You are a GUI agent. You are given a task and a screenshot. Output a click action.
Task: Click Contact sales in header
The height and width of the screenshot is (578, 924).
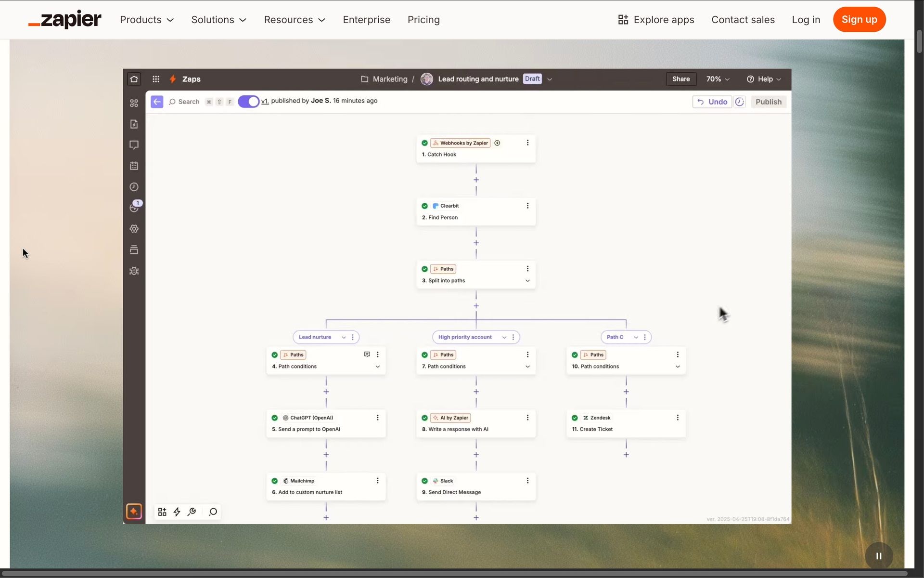[743, 20]
